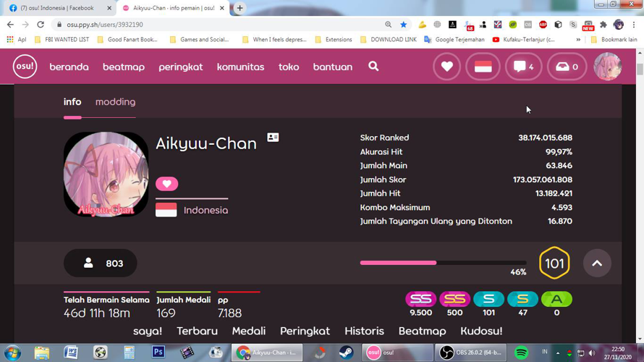This screenshot has width=644, height=362.
Task: Jump to the Peringkat section link
Action: 305,331
